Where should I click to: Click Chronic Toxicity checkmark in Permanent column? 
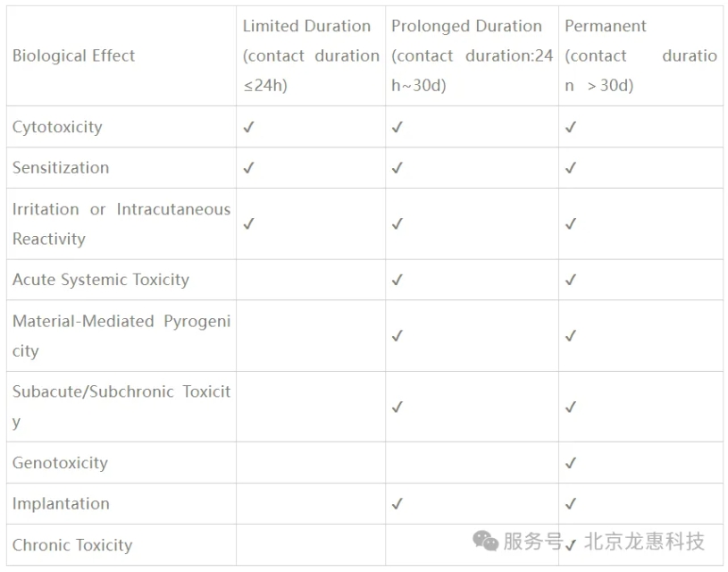(x=571, y=544)
